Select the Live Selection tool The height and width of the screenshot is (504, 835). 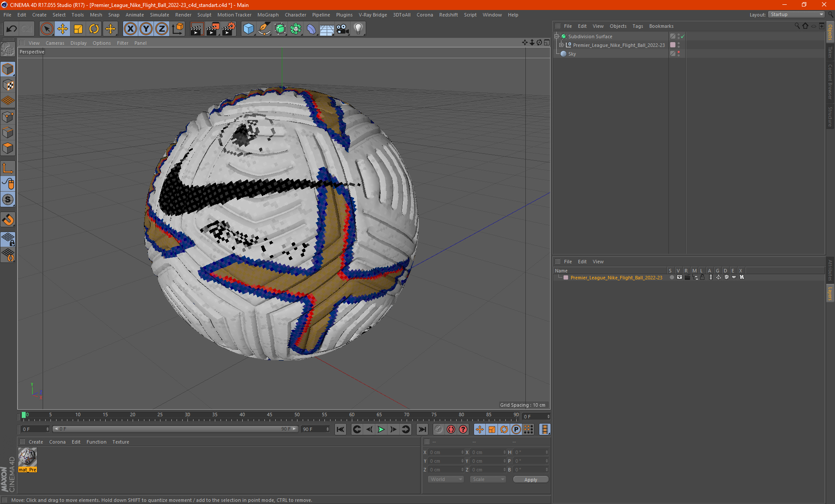[47, 29]
